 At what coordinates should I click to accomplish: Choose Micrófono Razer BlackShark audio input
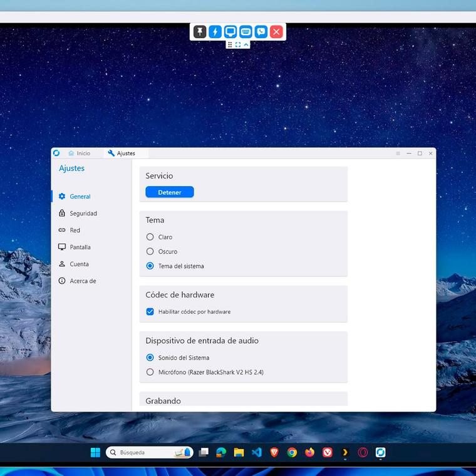(x=150, y=373)
